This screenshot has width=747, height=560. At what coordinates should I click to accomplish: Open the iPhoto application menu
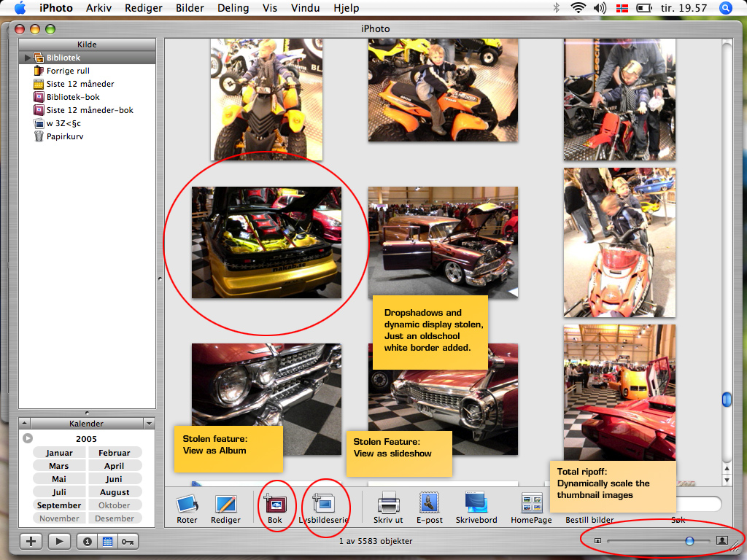click(x=55, y=8)
